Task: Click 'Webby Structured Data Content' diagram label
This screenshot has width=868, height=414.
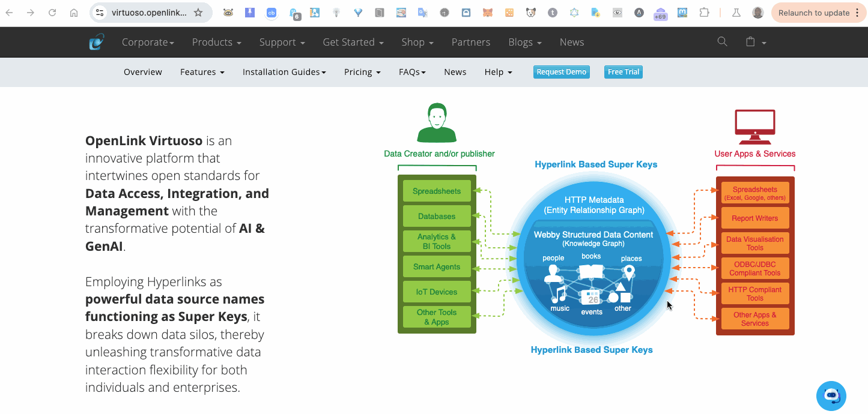Action: coord(593,235)
